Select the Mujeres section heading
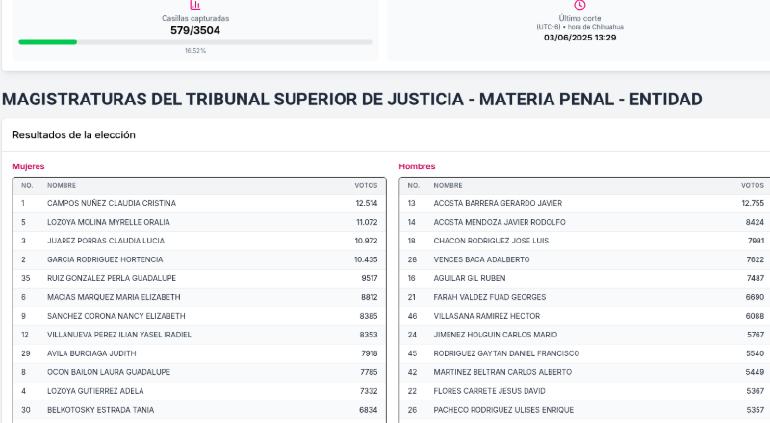Screen dimensions: 770x423 (x=28, y=167)
